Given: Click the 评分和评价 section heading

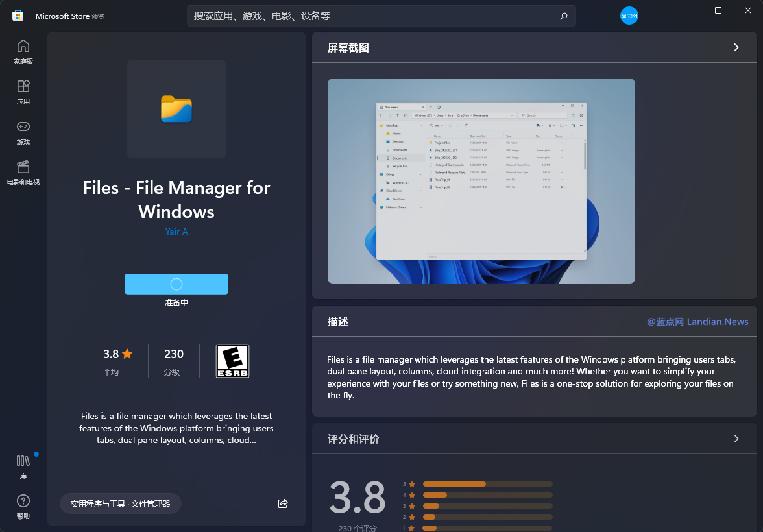Looking at the screenshot, I should [x=353, y=439].
